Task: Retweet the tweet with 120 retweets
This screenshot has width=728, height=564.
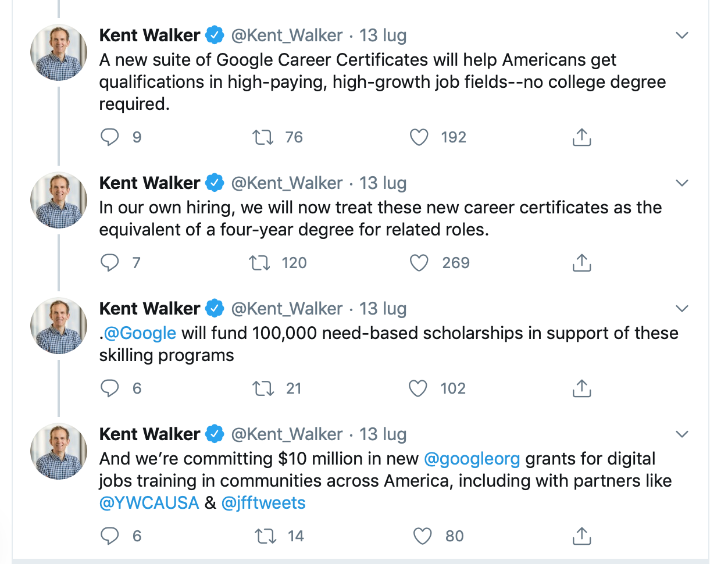Action: [260, 263]
